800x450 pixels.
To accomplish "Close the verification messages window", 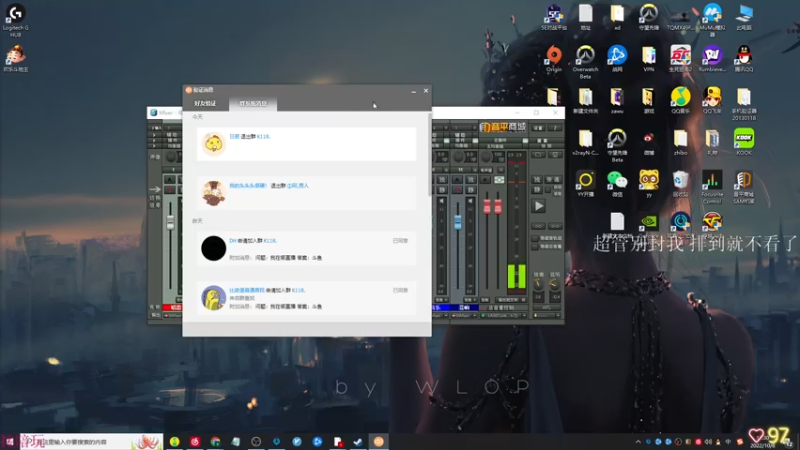I will tap(426, 91).
